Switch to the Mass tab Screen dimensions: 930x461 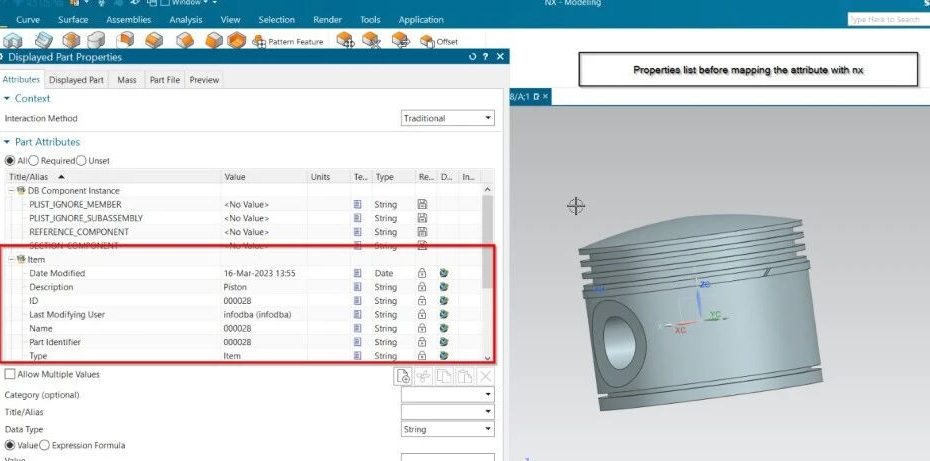pyautogui.click(x=126, y=80)
